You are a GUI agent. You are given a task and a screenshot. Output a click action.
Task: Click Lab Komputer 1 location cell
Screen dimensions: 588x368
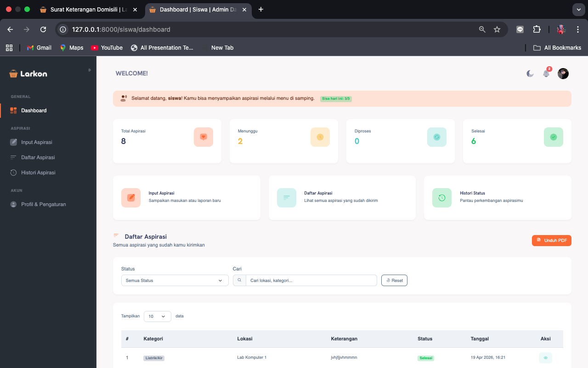click(252, 357)
